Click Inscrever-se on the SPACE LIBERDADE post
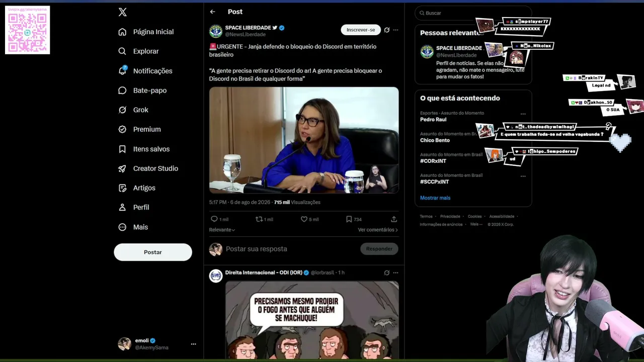This screenshot has height=362, width=644. (361, 30)
